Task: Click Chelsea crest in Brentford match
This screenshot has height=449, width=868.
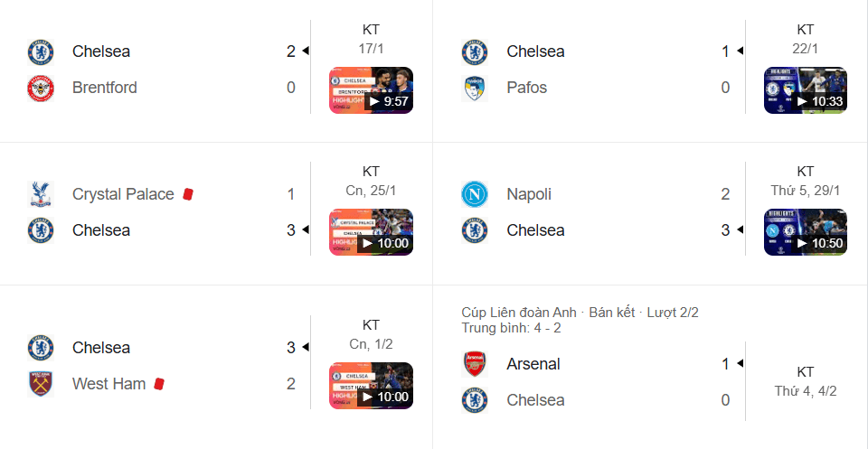Action: click(x=41, y=51)
